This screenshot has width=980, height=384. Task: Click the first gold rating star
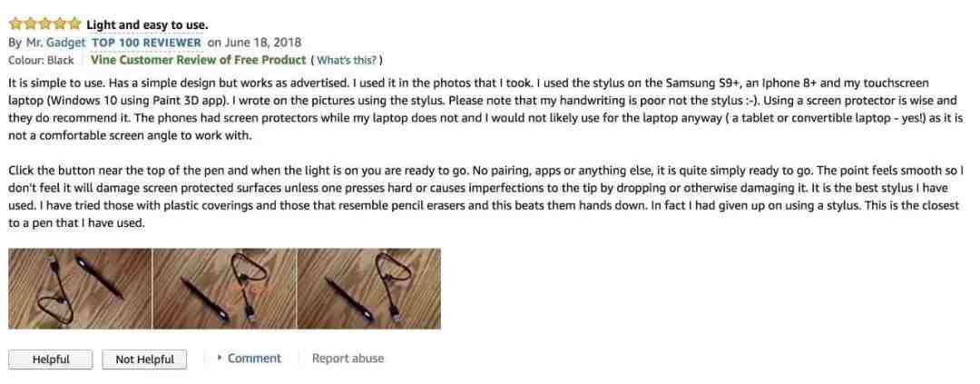tap(15, 25)
